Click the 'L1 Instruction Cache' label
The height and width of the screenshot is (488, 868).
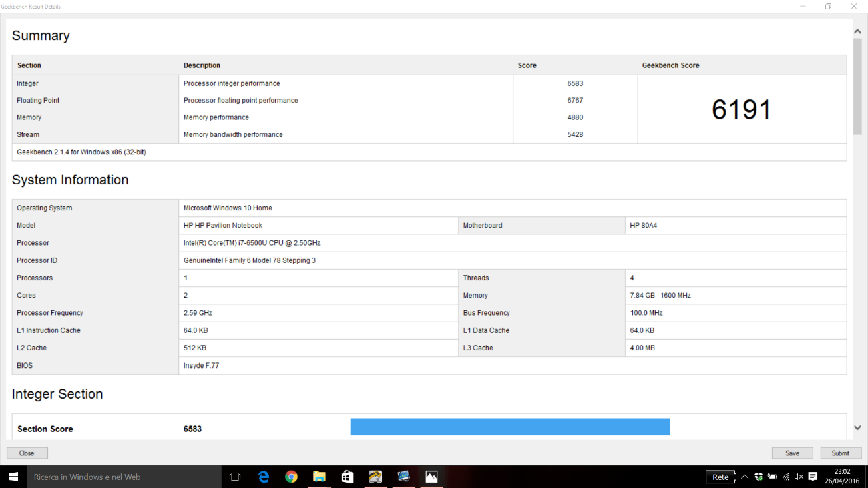coord(49,330)
